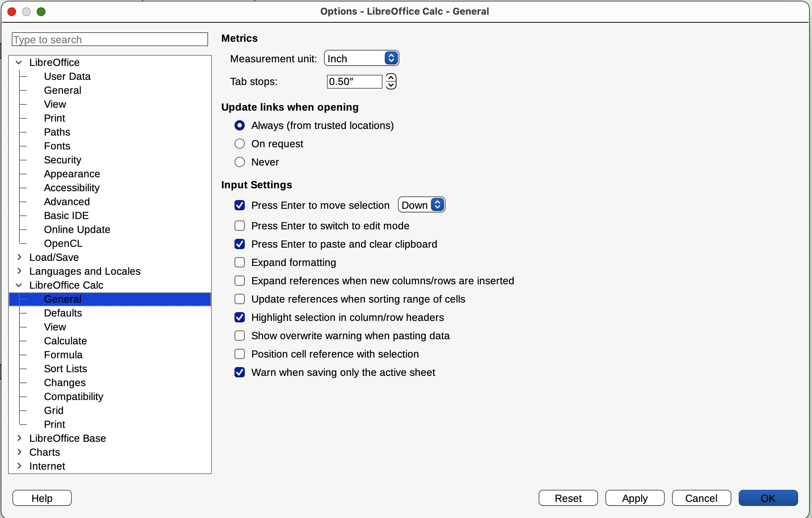Screen dimensions: 812x518
Task: Open the OpenCL settings page
Action: coord(63,244)
